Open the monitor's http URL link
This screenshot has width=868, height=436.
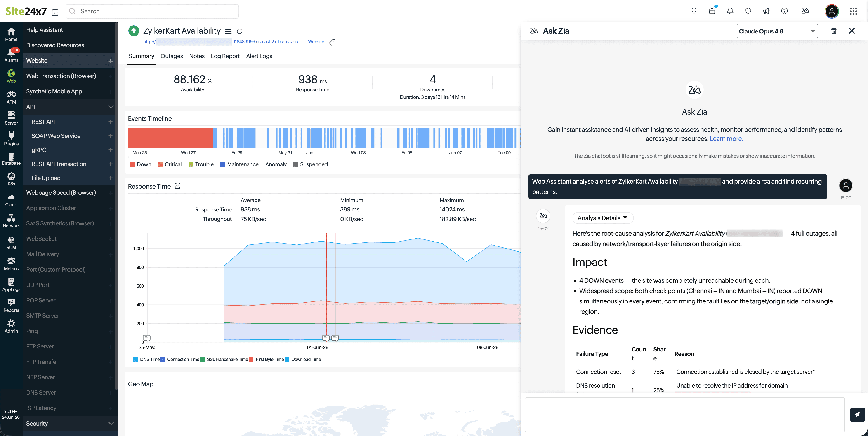(x=222, y=42)
